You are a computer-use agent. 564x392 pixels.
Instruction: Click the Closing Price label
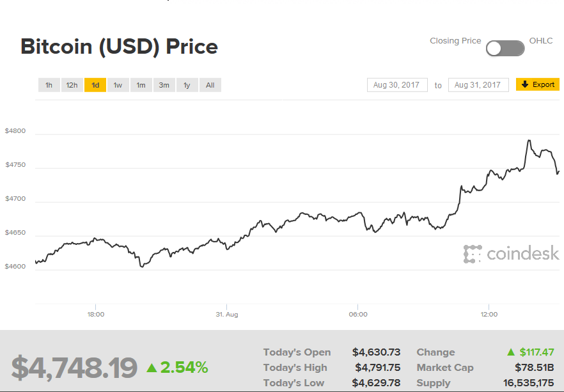(x=455, y=41)
